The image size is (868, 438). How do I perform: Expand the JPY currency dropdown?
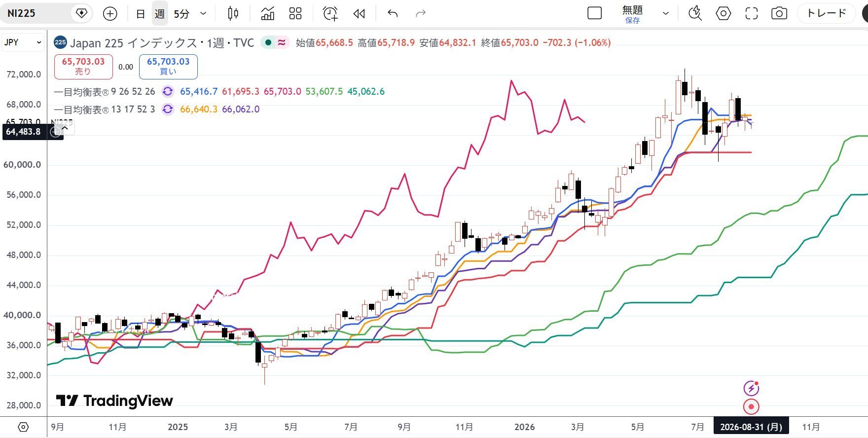tap(23, 42)
